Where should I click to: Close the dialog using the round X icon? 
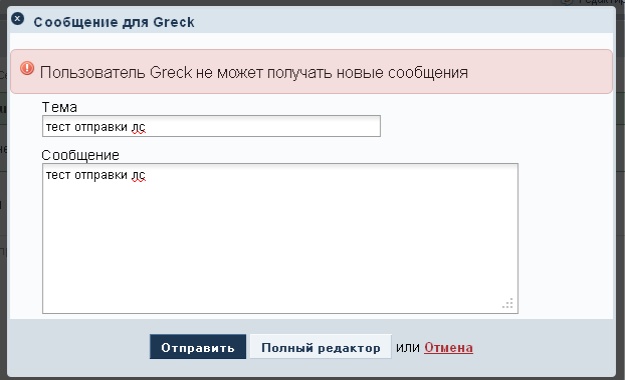point(18,19)
